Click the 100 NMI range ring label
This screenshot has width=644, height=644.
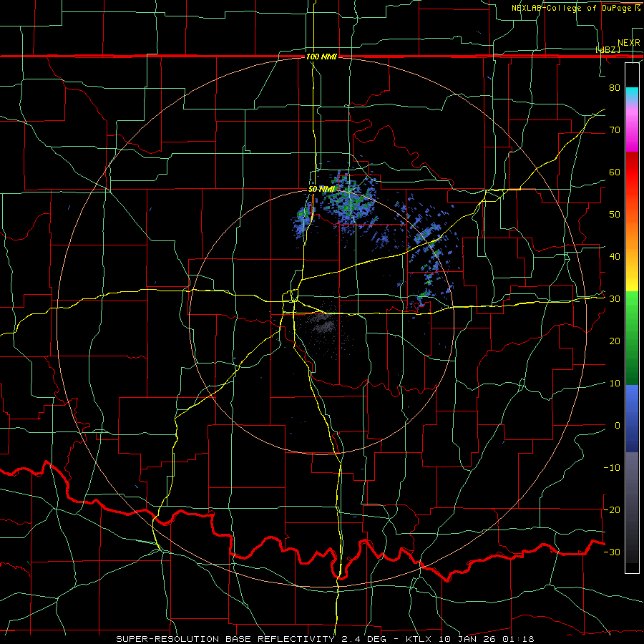pos(321,57)
